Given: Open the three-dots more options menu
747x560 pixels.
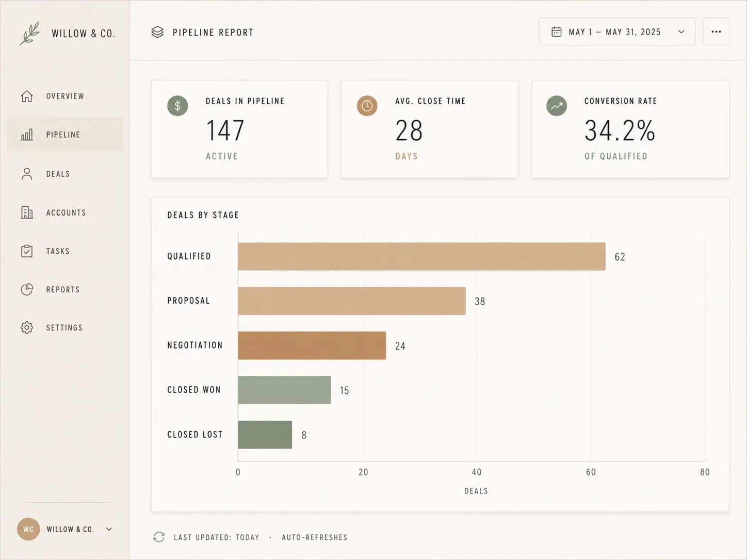Looking at the screenshot, I should tap(716, 31).
